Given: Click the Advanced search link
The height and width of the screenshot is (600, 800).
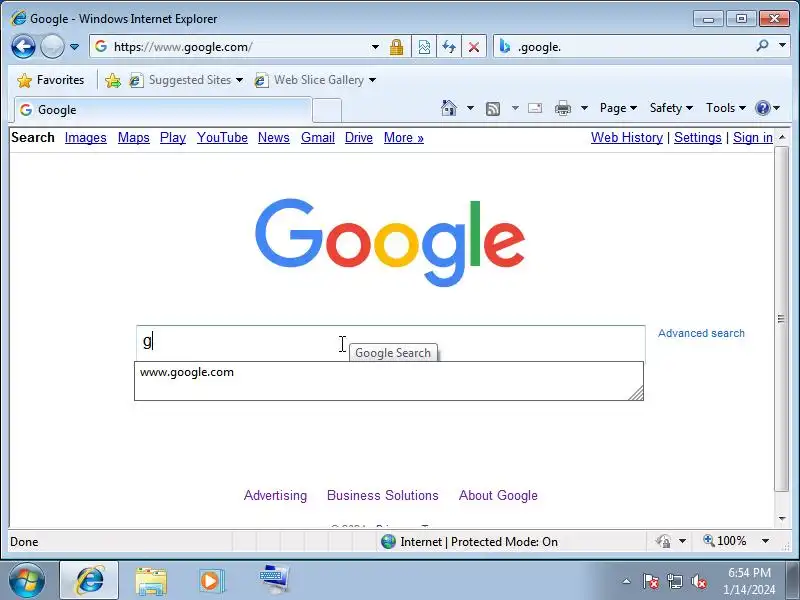Looking at the screenshot, I should tap(701, 333).
